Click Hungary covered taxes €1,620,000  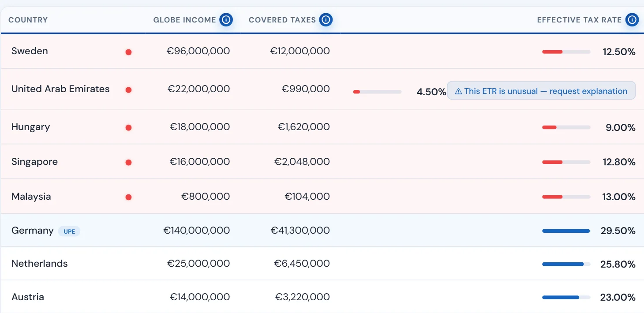click(303, 127)
